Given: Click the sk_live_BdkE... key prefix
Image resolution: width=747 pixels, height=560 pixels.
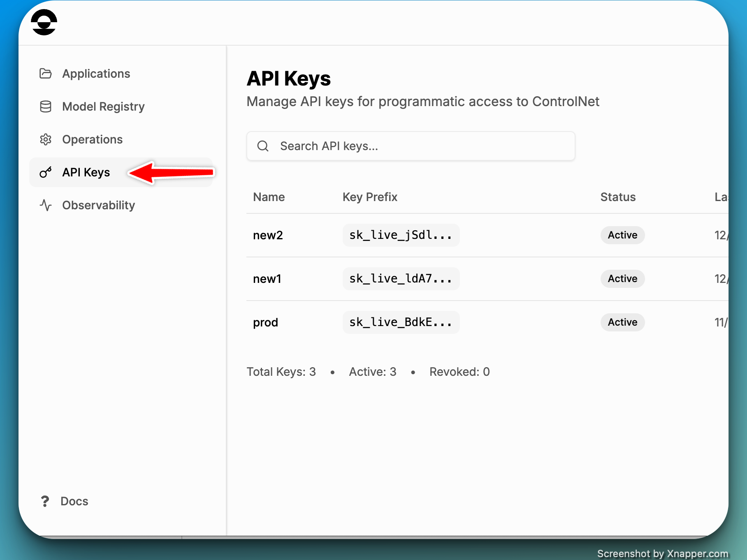Looking at the screenshot, I should point(401,322).
